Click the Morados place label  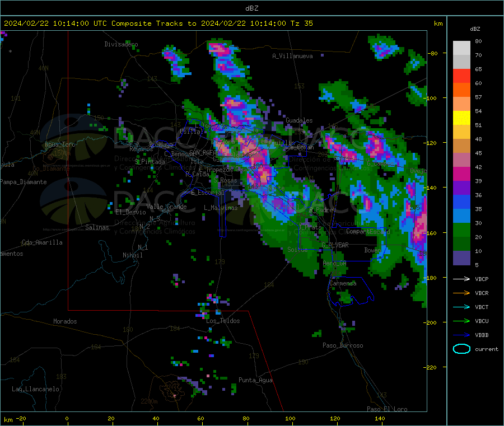point(65,321)
